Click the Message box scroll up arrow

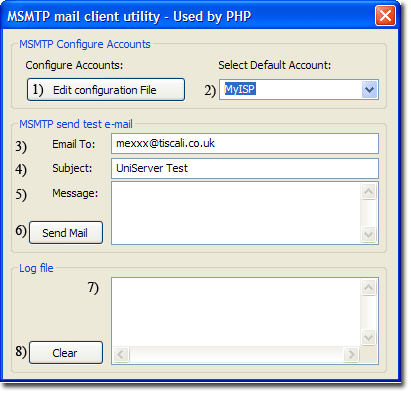pyautogui.click(x=369, y=192)
